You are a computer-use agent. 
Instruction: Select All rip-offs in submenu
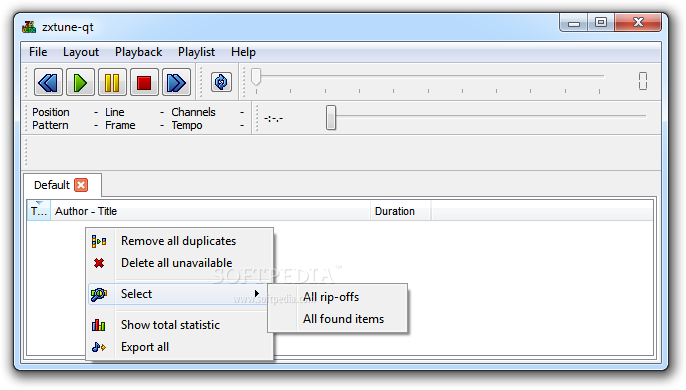(x=337, y=297)
